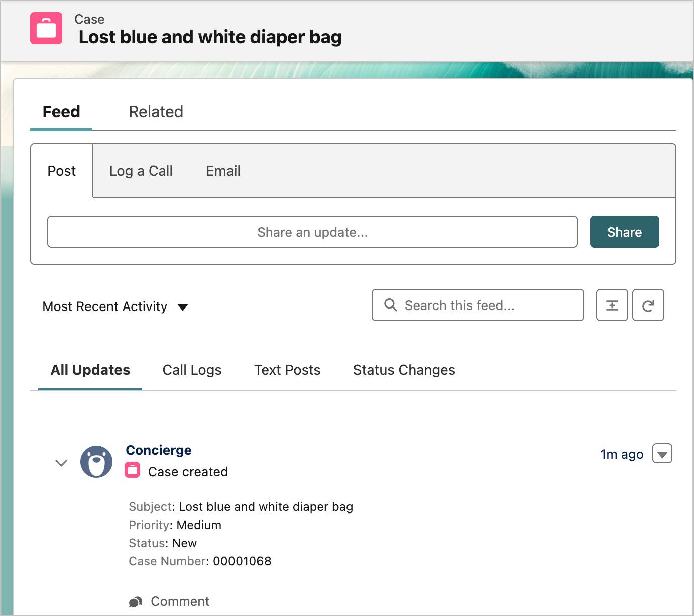Switch to the Related tab
This screenshot has width=694, height=616.
[156, 112]
